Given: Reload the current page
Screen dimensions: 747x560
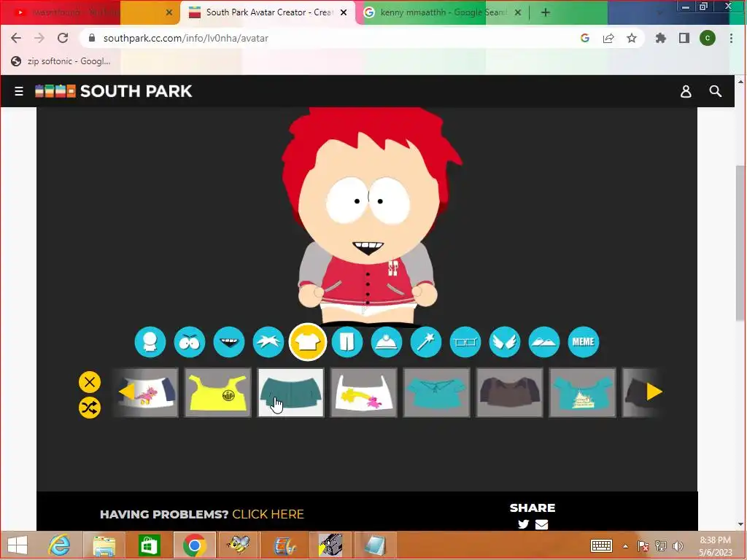Looking at the screenshot, I should point(63,38).
